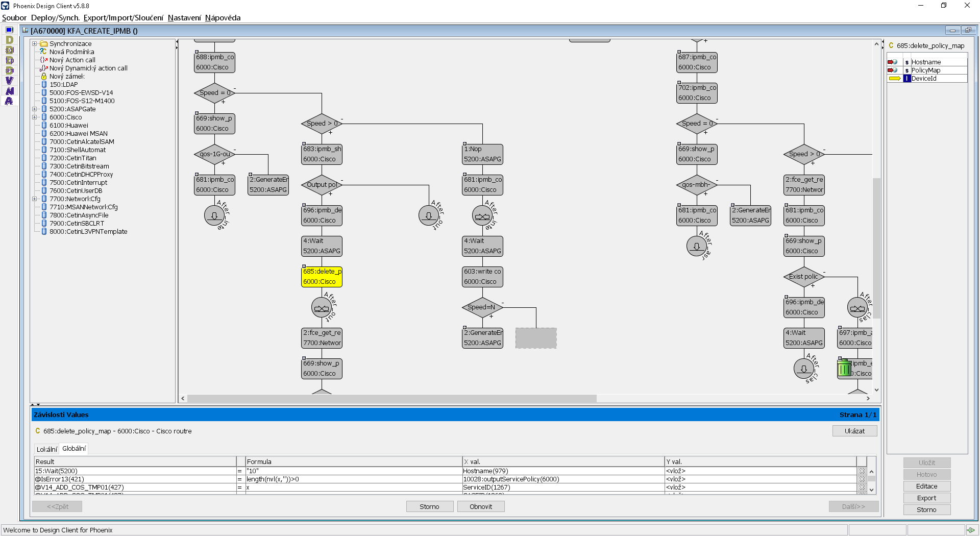The width and height of the screenshot is (980, 536).
Task: Click the green trash bin icon on canvas
Action: click(845, 368)
